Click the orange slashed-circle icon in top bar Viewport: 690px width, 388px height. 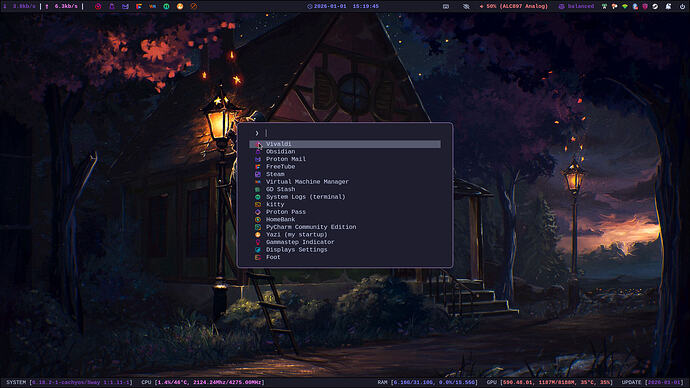(x=194, y=6)
